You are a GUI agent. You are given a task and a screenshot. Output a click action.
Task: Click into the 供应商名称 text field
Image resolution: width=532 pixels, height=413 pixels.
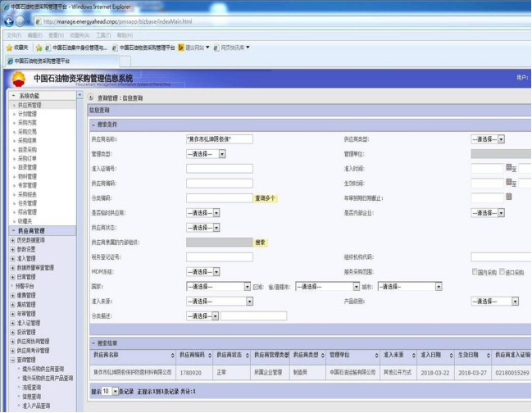(219, 138)
